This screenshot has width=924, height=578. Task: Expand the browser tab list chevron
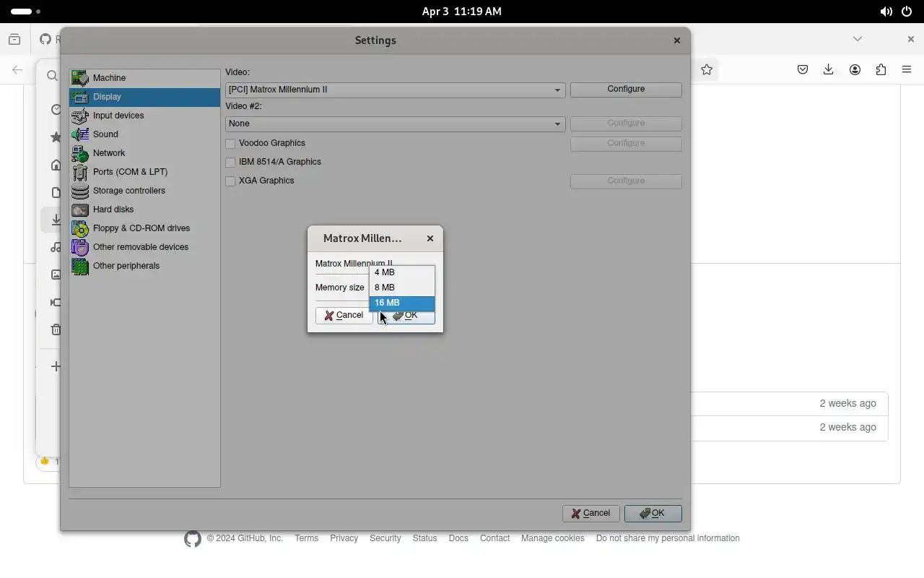[x=858, y=39]
